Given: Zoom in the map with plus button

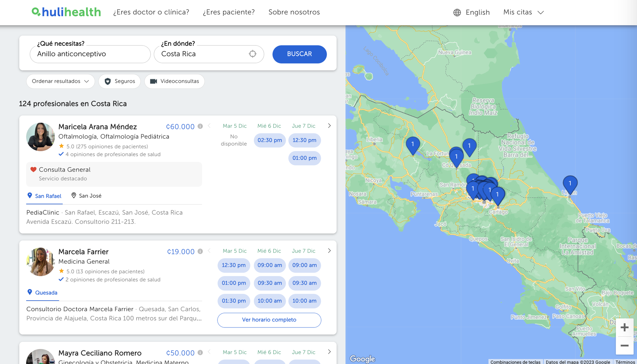Looking at the screenshot, I should 624,327.
